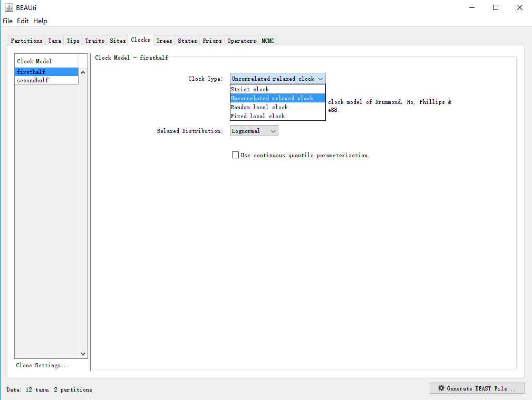Click the 'Clock Model - firsthalf' panel title

131,58
